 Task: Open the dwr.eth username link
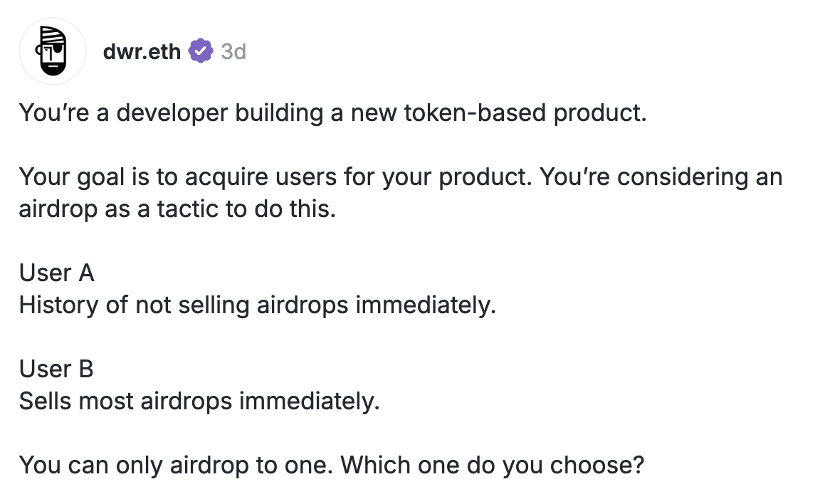coord(142,52)
